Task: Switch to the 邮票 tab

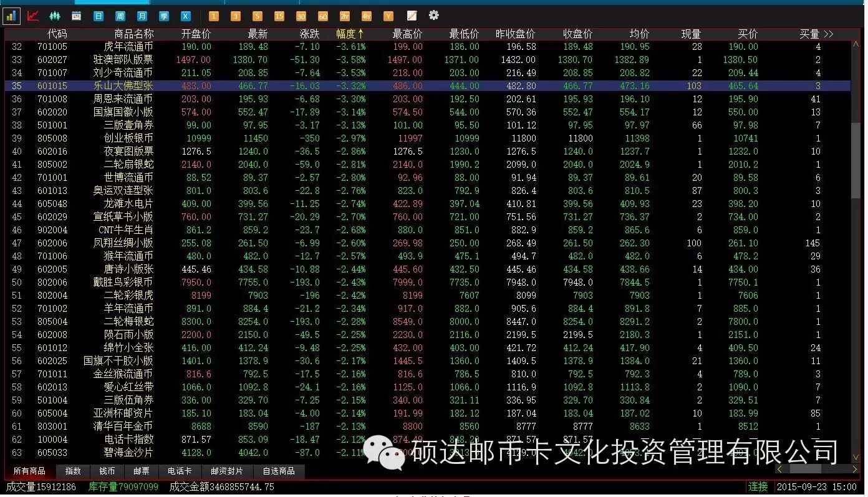Action: click(x=142, y=471)
